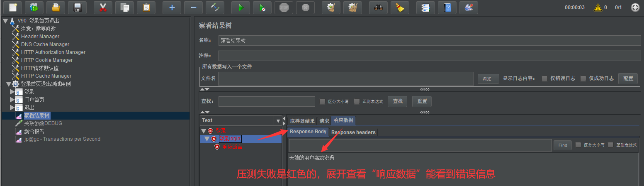The image size is (644, 186).
Task: Open function helper dialog icon
Action: click(x=425, y=7)
